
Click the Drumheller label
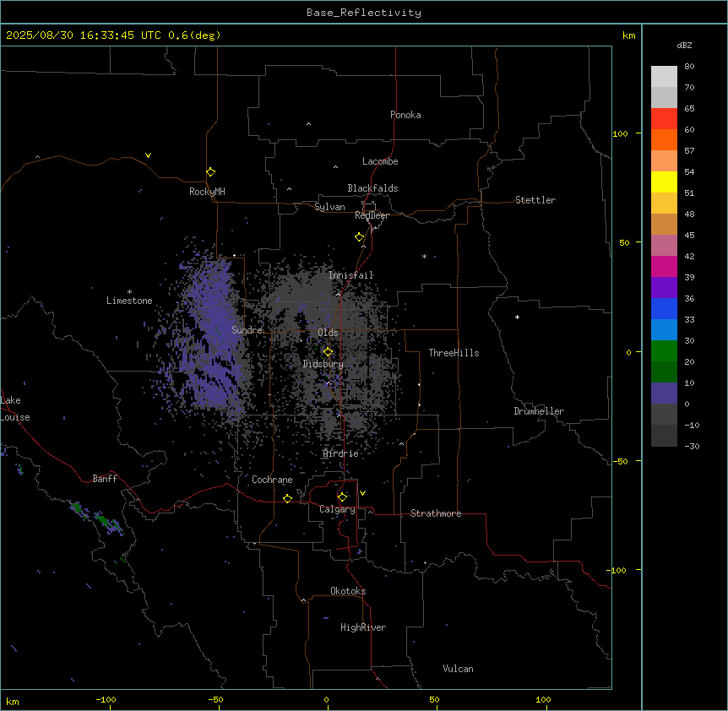(x=539, y=411)
